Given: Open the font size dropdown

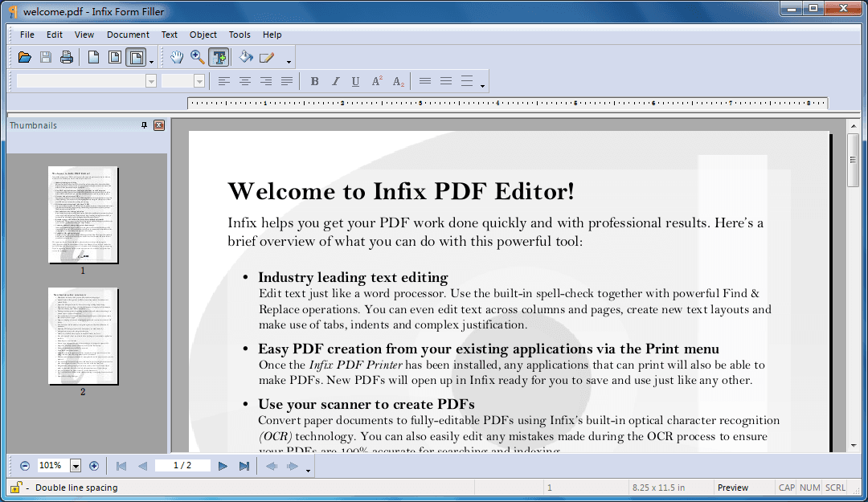Looking at the screenshot, I should pos(198,80).
